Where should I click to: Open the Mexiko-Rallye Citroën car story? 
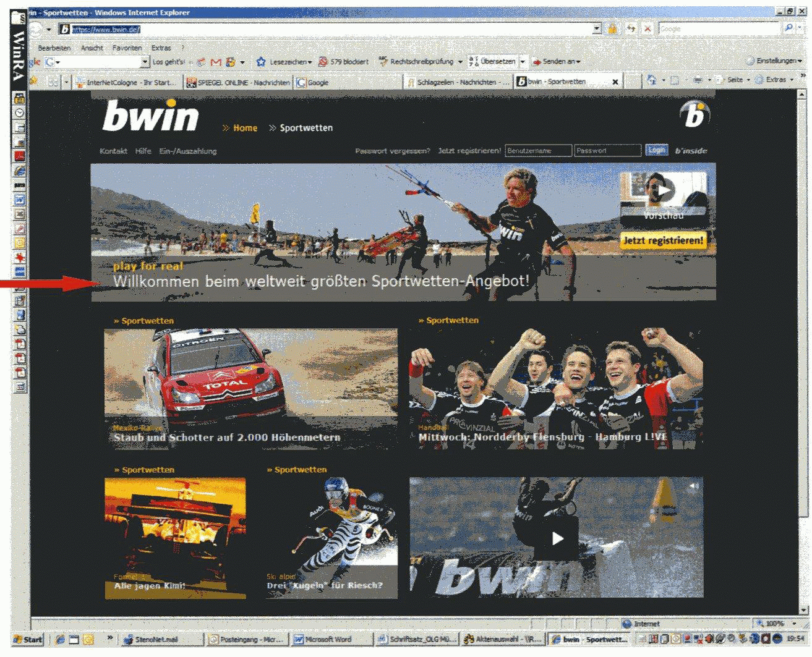coord(250,388)
